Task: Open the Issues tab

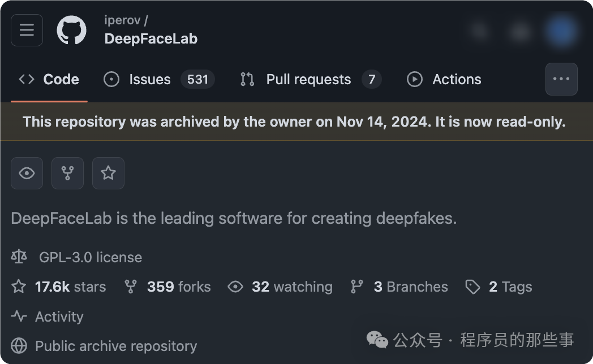Action: (x=159, y=80)
